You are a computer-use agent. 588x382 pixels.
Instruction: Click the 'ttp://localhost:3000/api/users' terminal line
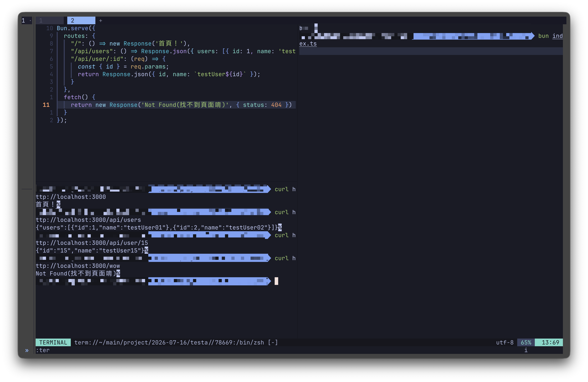tap(88, 220)
